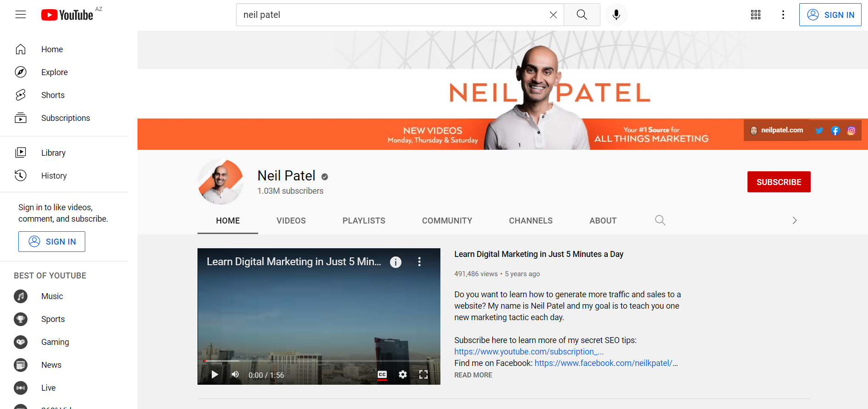Click the sidebar Sign In button
The image size is (868, 409).
pos(52,241)
